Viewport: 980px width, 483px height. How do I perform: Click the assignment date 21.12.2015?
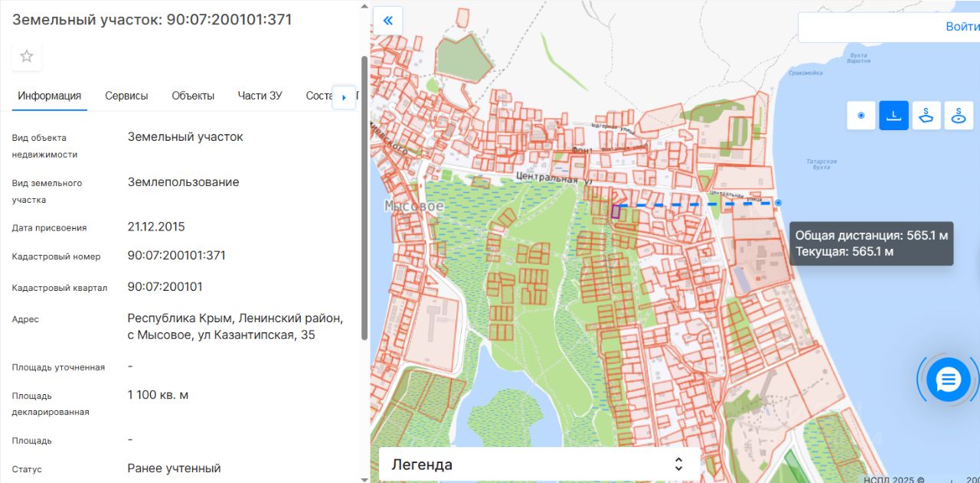tap(156, 227)
